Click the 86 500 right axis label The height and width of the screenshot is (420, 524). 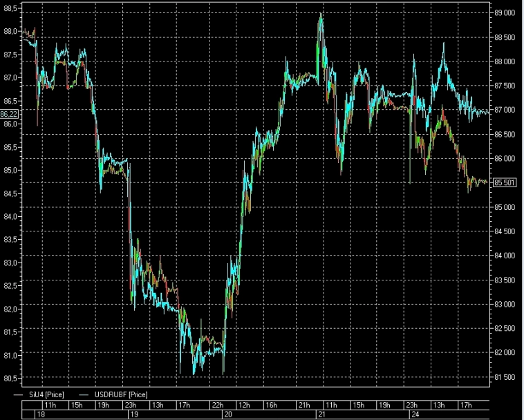coord(505,134)
